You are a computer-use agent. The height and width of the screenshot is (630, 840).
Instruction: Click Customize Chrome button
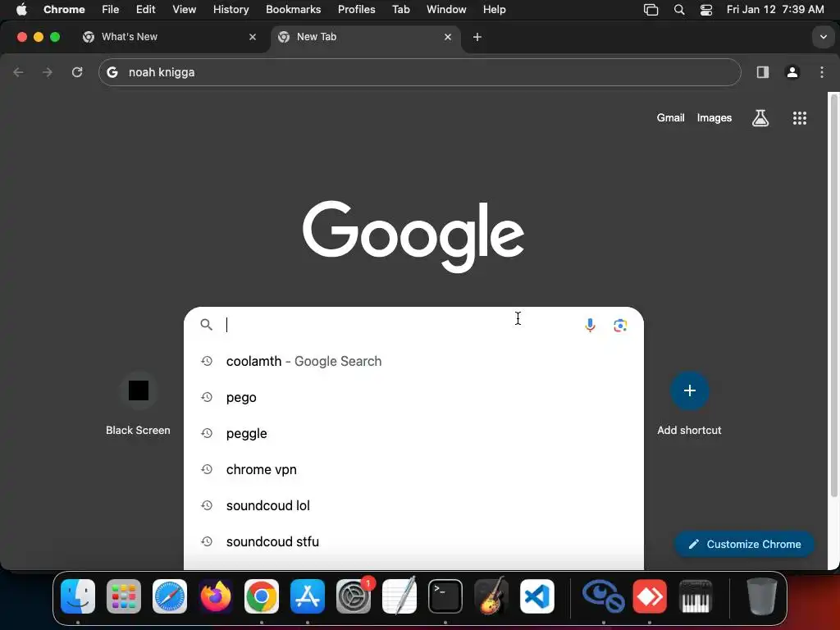pyautogui.click(x=744, y=544)
